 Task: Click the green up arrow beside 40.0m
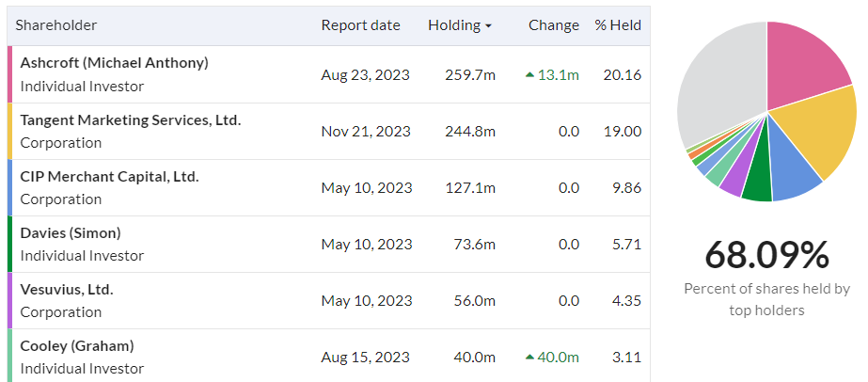(529, 358)
